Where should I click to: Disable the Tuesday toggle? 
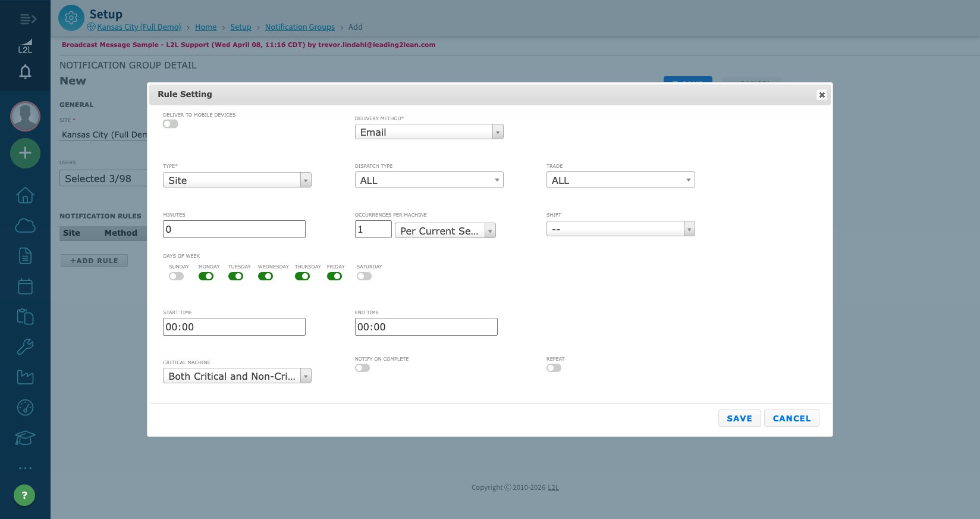pyautogui.click(x=236, y=276)
